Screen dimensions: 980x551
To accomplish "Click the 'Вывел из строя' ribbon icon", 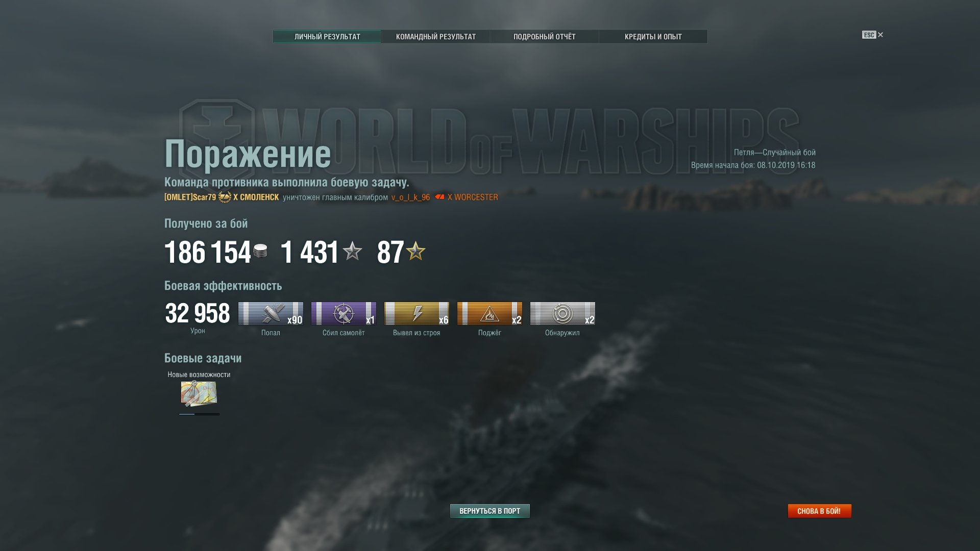I will click(416, 313).
